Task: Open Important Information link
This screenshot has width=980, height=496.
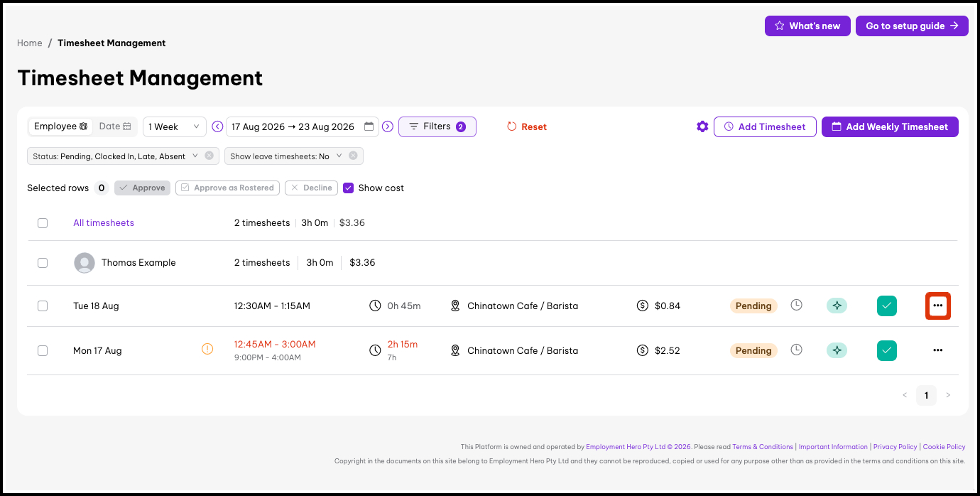Action: 833,447
